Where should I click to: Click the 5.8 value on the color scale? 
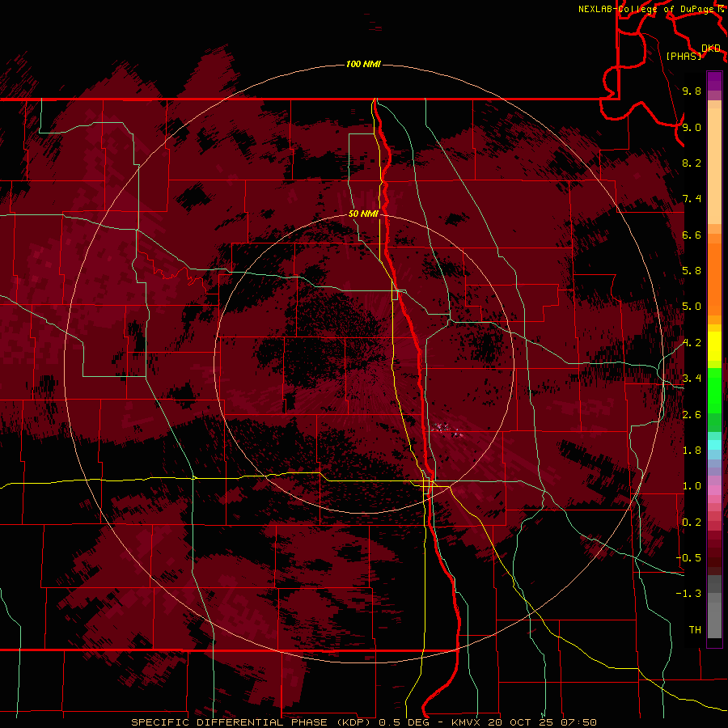pos(692,271)
